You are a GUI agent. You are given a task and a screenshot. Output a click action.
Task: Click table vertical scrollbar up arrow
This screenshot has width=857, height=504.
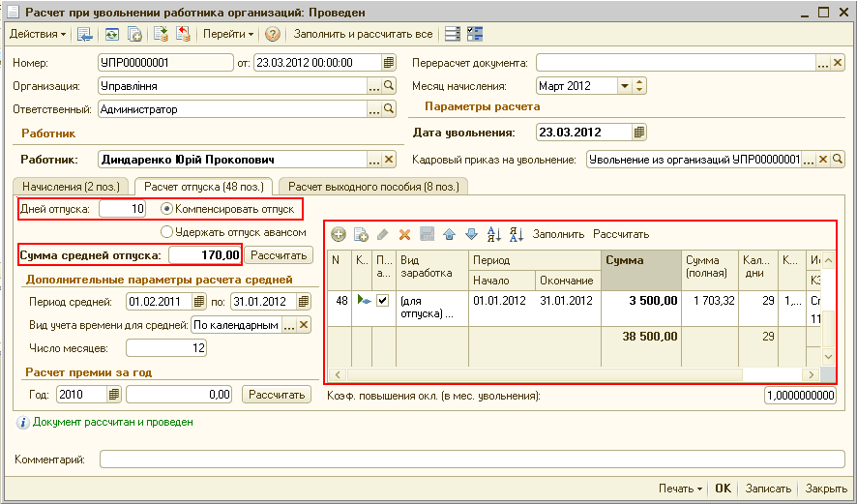(828, 261)
